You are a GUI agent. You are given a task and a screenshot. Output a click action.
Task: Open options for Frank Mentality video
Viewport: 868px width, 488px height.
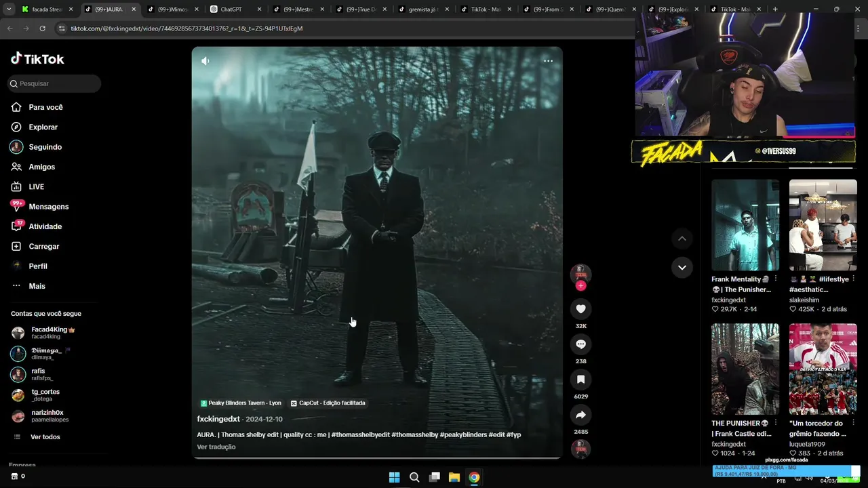tap(775, 279)
